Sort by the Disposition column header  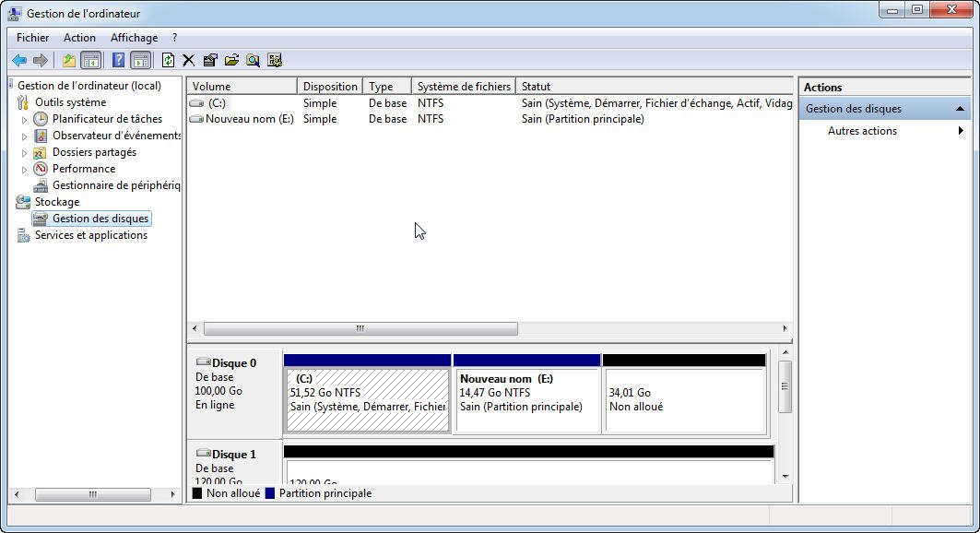pyautogui.click(x=330, y=87)
